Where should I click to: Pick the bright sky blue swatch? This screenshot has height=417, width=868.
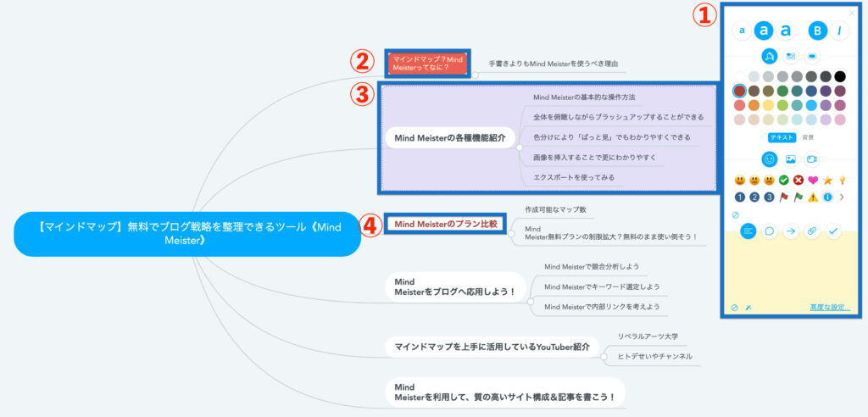pos(811,105)
